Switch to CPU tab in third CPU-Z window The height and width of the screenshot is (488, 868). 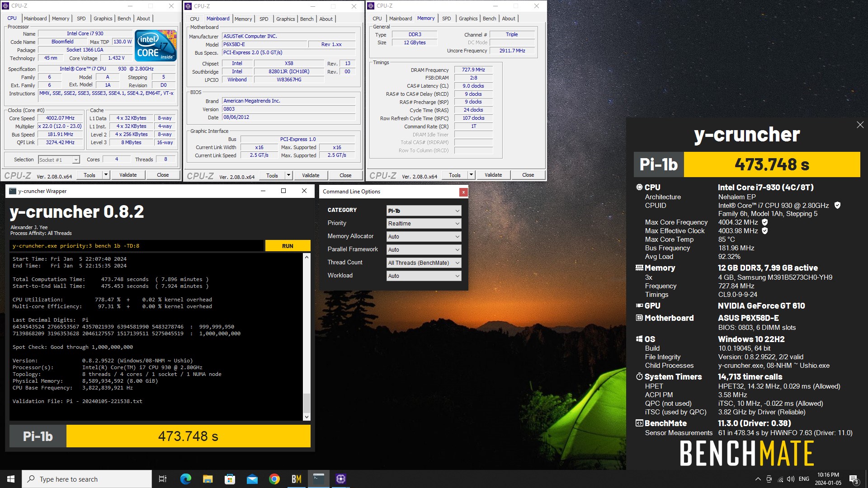[377, 19]
